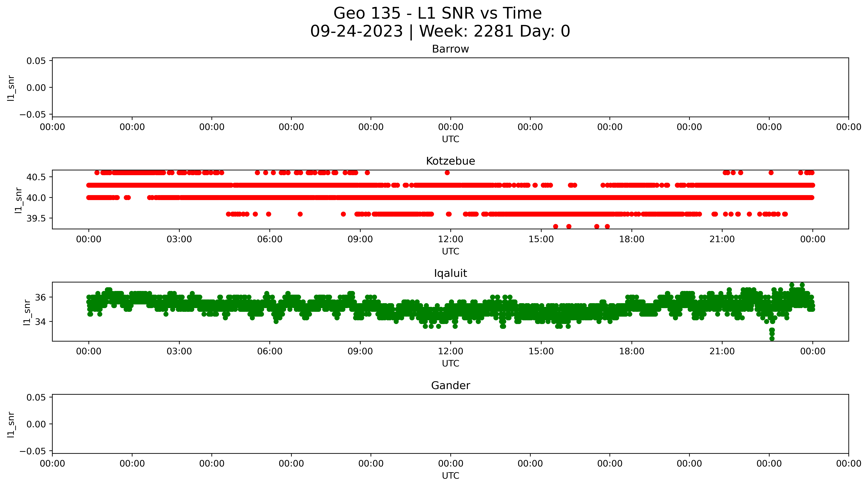868x487 pixels.
Task: Click the 0.05 y-tick on Barrow plot
Action: (36, 61)
